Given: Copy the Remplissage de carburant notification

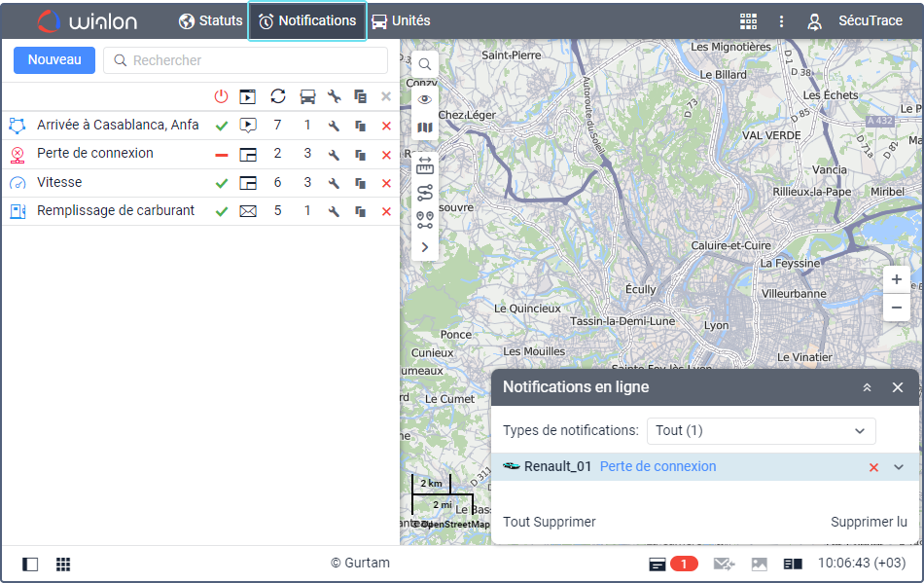Looking at the screenshot, I should coord(360,211).
